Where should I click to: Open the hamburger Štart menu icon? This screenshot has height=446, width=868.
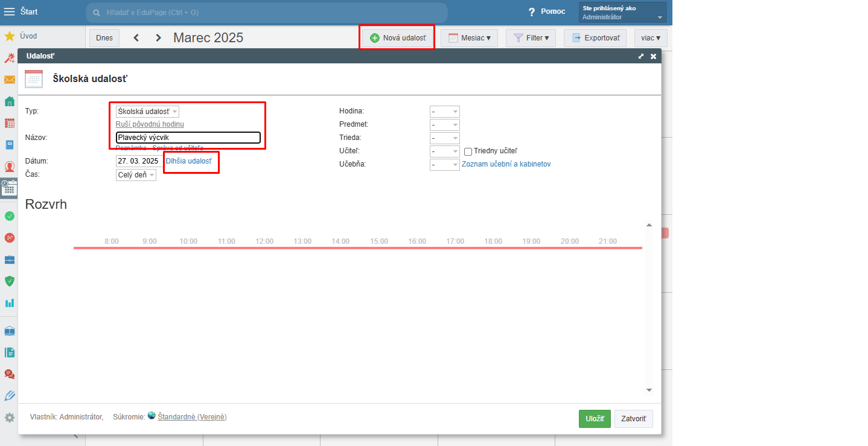pyautogui.click(x=9, y=11)
